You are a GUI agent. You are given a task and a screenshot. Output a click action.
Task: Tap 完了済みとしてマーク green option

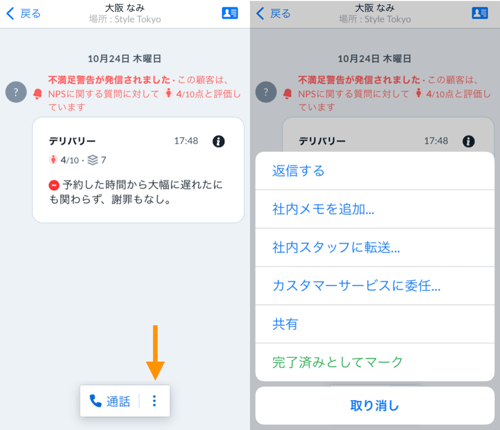pos(375,362)
